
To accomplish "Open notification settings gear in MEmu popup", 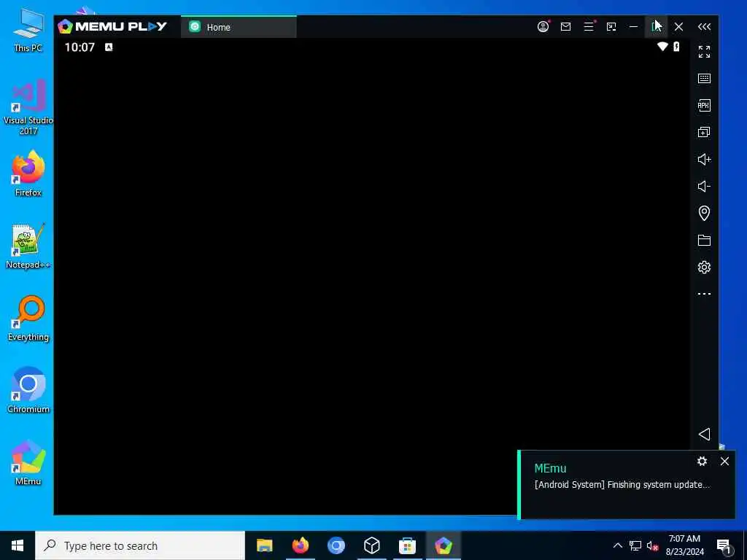I will coord(702,461).
